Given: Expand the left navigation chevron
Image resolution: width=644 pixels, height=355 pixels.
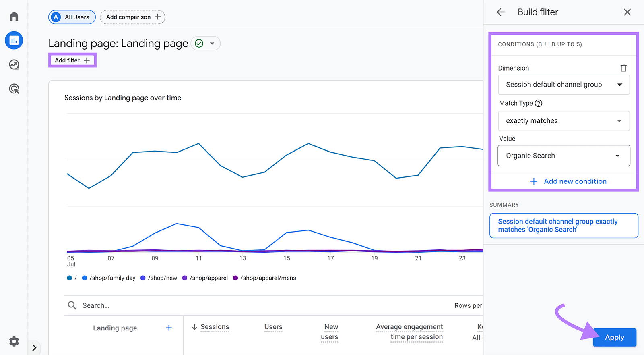Looking at the screenshot, I should pyautogui.click(x=34, y=347).
